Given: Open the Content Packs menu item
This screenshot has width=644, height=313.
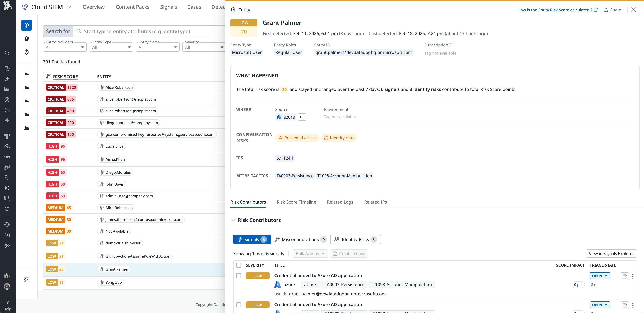Looking at the screenshot, I should click(132, 7).
